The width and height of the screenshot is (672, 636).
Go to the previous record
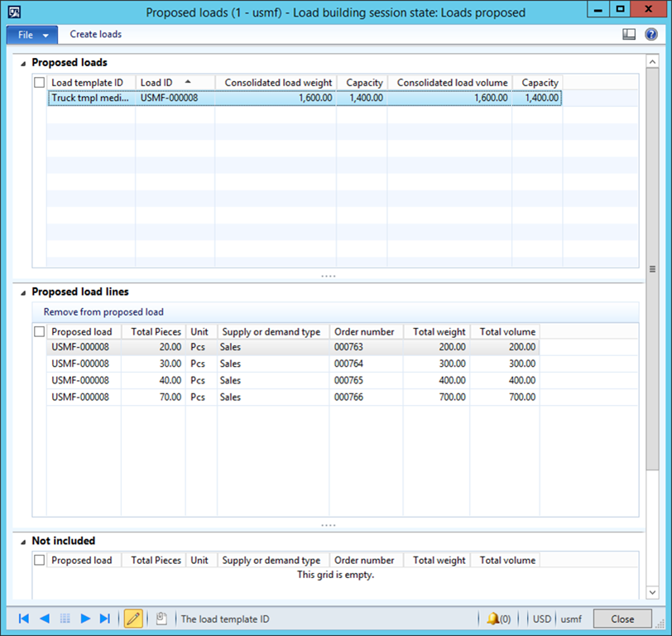[45, 619]
